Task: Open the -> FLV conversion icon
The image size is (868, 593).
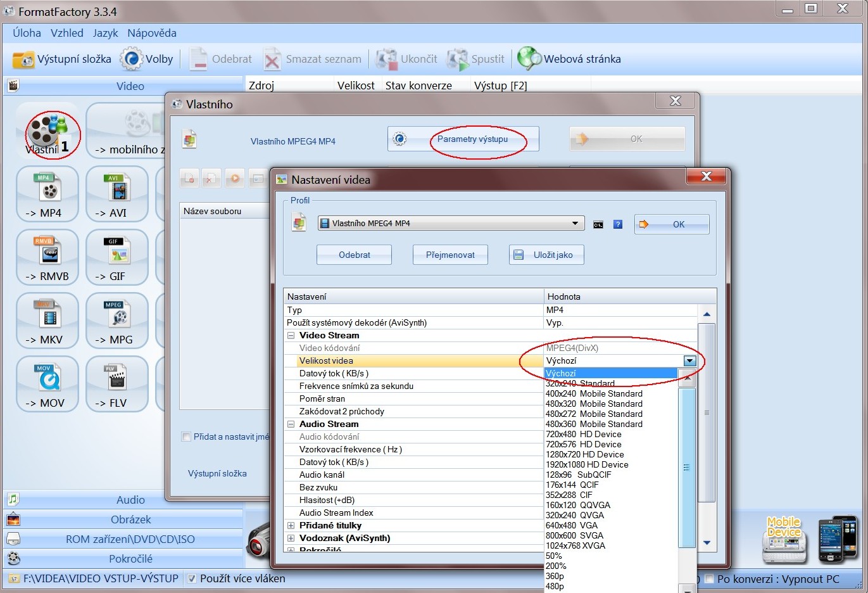Action: pos(117,384)
